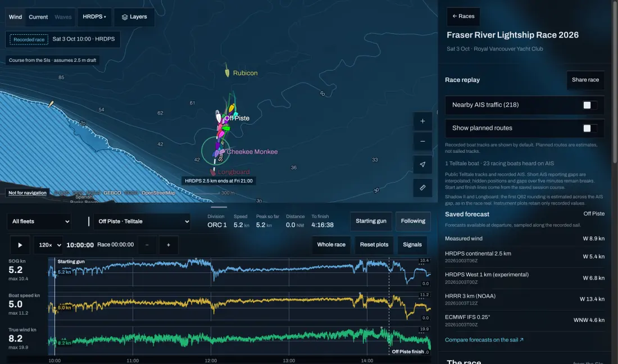Click the Saved forecast heading

467,215
